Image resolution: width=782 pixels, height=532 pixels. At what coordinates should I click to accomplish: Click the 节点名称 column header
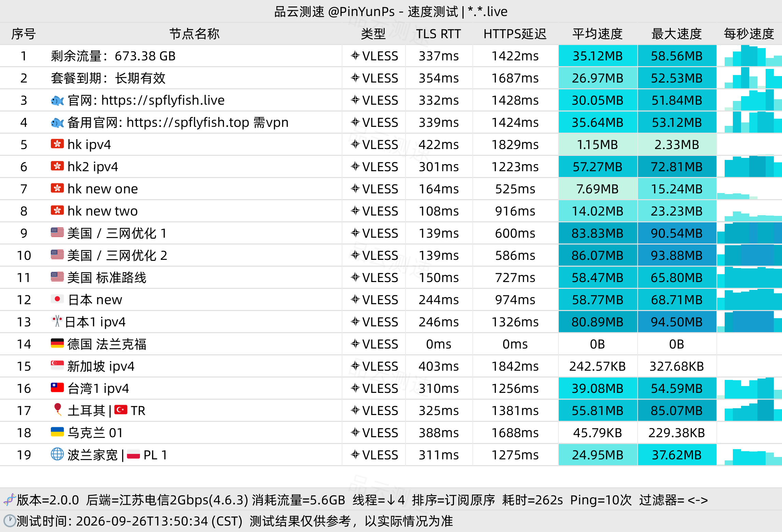[195, 34]
